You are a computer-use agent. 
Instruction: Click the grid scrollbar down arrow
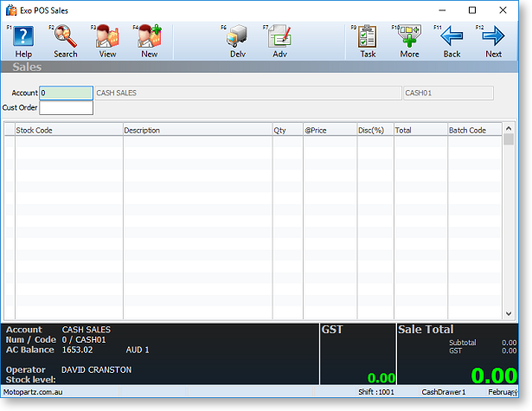tap(509, 314)
